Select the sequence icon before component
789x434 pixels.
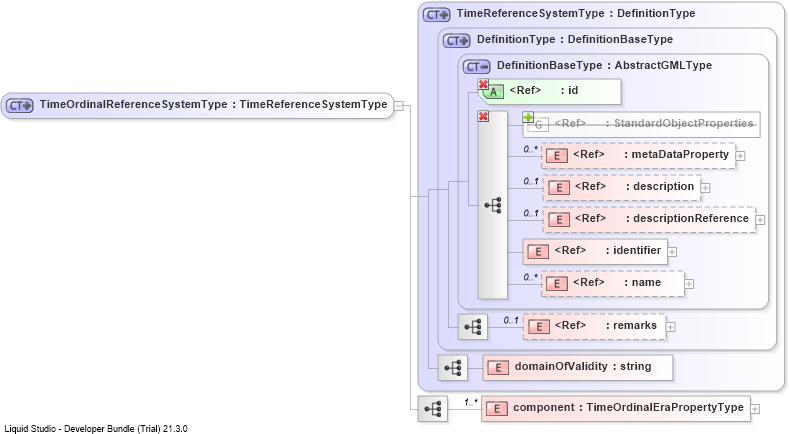433,409
